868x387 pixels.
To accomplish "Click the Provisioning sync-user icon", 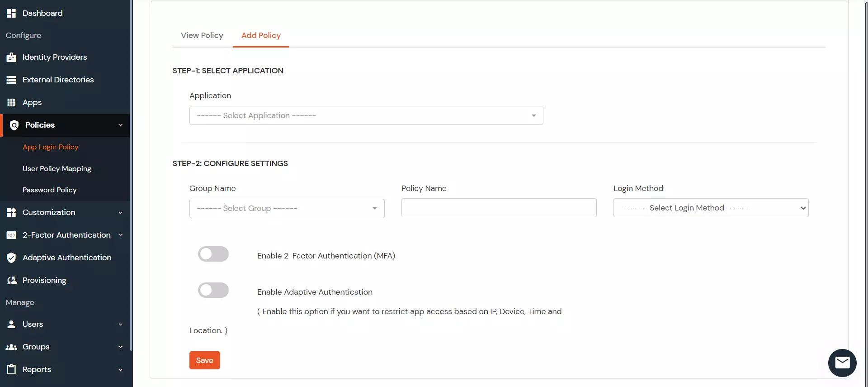I will pyautogui.click(x=12, y=280).
